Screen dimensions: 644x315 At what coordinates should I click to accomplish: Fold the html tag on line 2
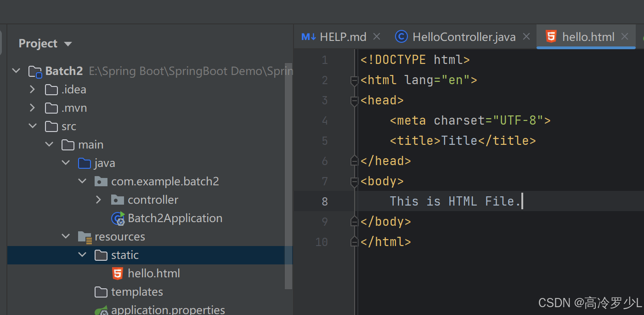pos(354,81)
